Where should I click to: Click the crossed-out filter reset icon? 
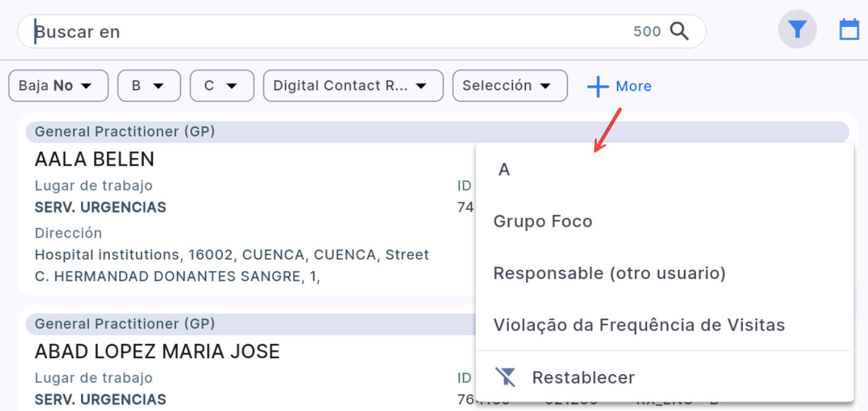(506, 377)
